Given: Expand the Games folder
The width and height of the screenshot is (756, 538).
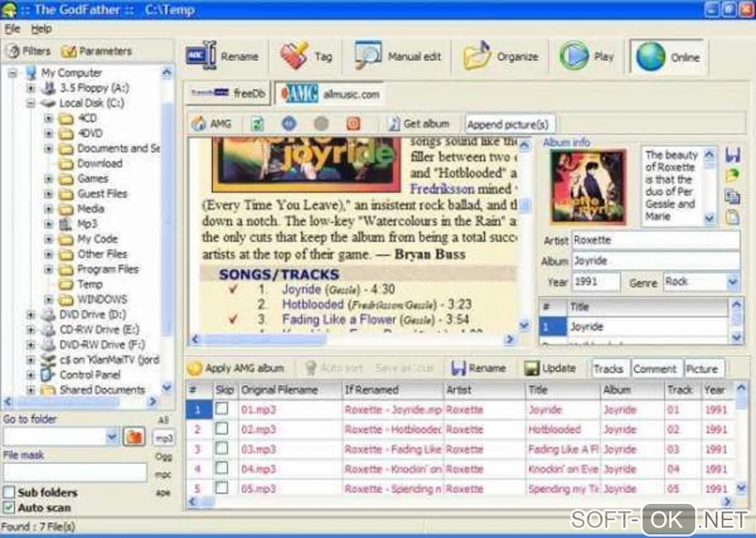Looking at the screenshot, I should coord(48,179).
